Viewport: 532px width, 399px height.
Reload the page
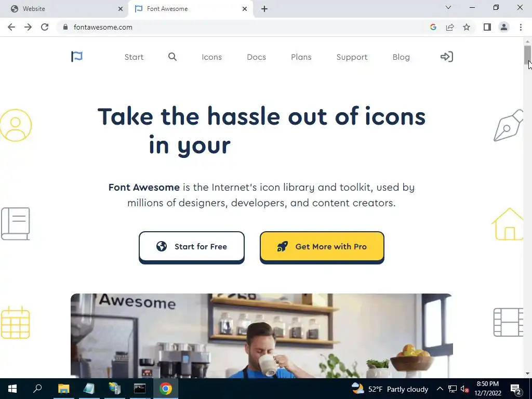(45, 27)
